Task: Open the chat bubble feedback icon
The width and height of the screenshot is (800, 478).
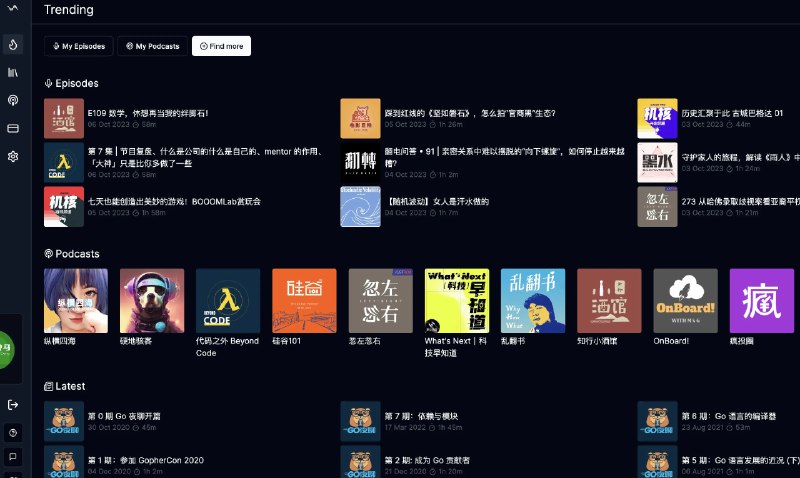Action: tap(13, 456)
